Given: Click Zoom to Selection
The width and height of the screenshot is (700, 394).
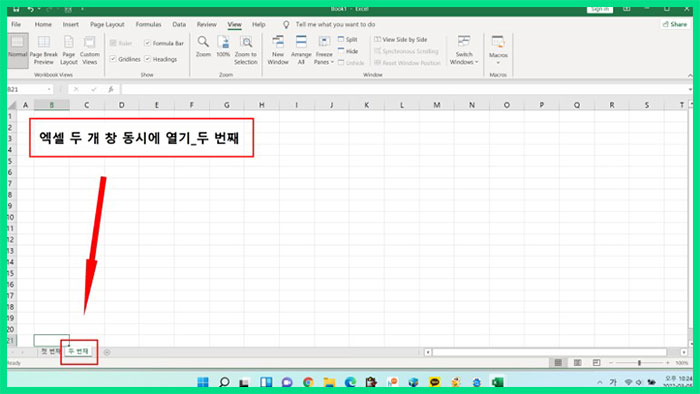Looking at the screenshot, I should coord(246,50).
